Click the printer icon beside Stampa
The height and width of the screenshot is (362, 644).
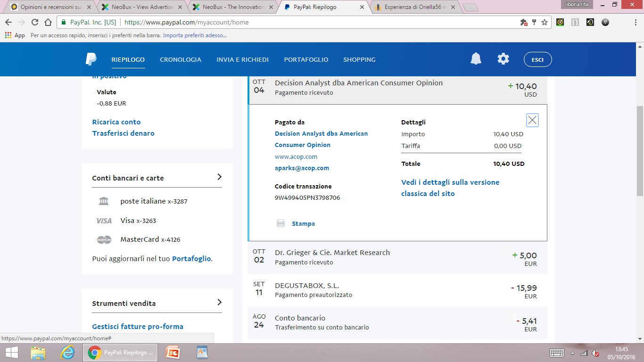[281, 223]
